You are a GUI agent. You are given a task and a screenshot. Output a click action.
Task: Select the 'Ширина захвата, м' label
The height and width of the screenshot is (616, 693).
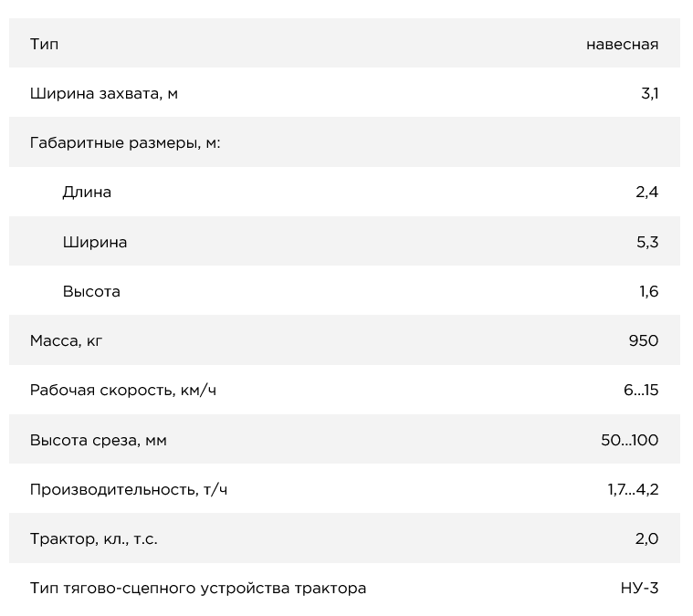tap(104, 93)
